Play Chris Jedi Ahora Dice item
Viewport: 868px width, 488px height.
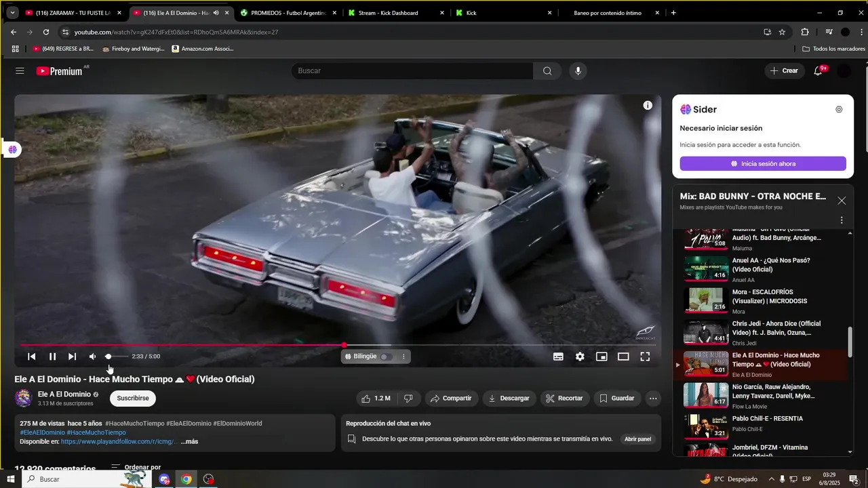point(763,333)
